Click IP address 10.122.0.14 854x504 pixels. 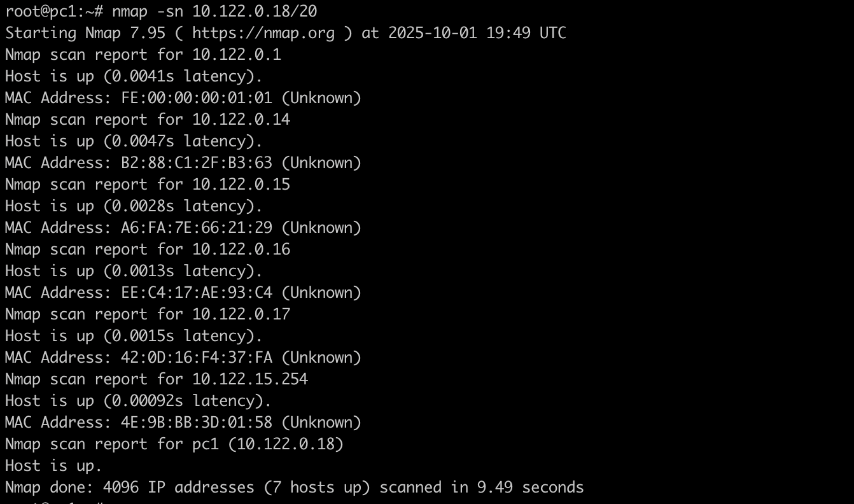point(241,120)
